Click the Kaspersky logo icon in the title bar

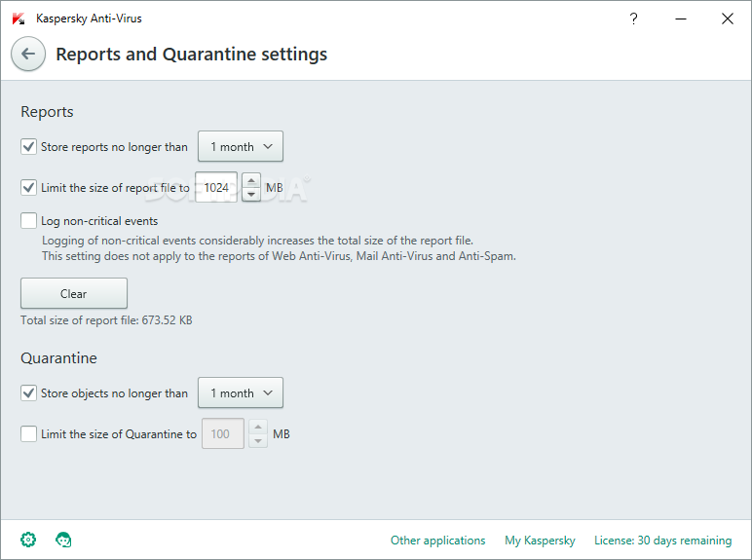19,19
